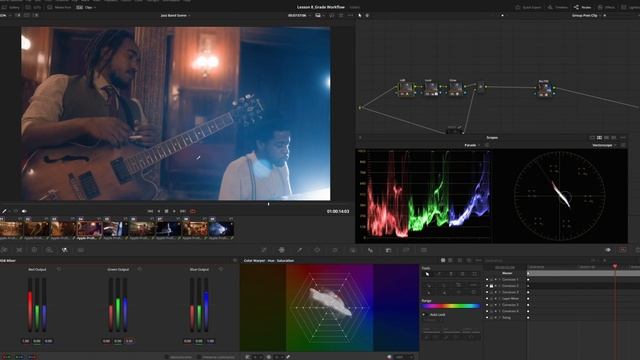
Task: Click the 1.00 value under Red Output
Action: (x=26, y=341)
